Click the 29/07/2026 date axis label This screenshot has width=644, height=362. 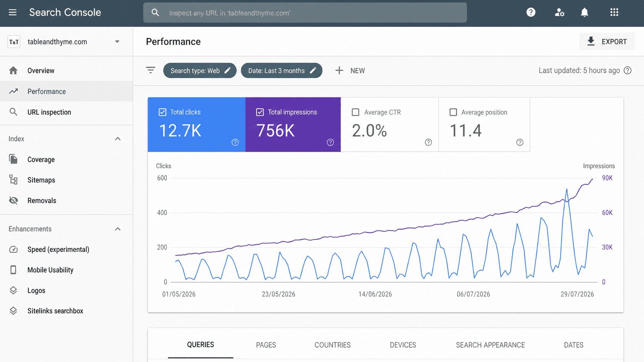click(577, 294)
